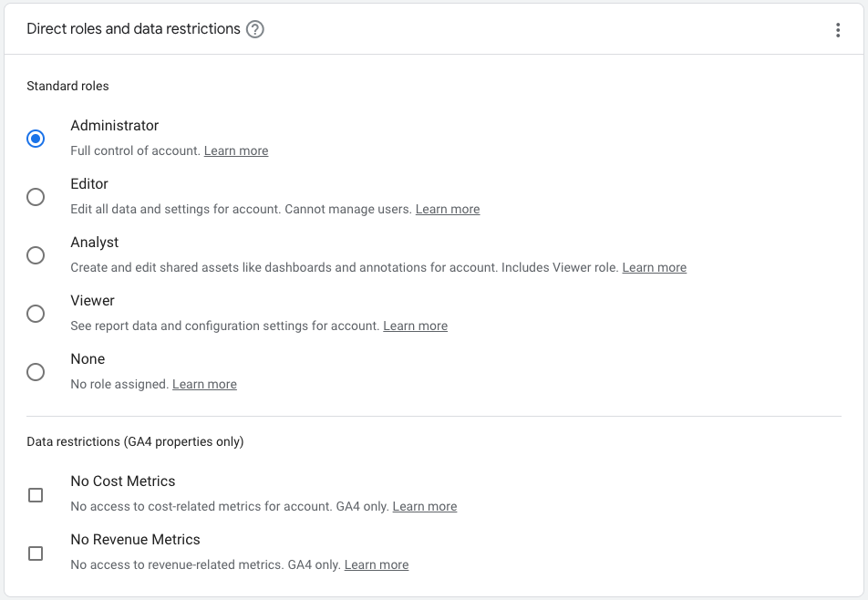Viewport: 868px width, 600px height.
Task: Click the No Revenue Metrics label
Action: click(x=135, y=540)
